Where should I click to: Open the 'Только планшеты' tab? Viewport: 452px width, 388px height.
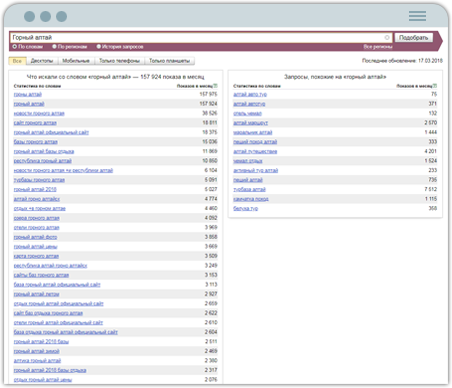[169, 61]
